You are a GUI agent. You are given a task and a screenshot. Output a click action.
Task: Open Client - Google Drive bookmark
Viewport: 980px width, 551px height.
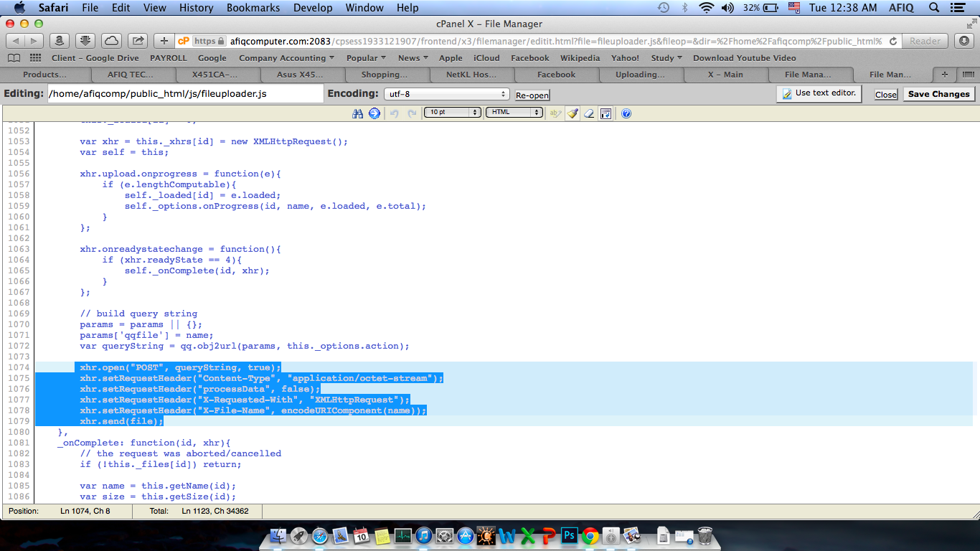[95, 58]
